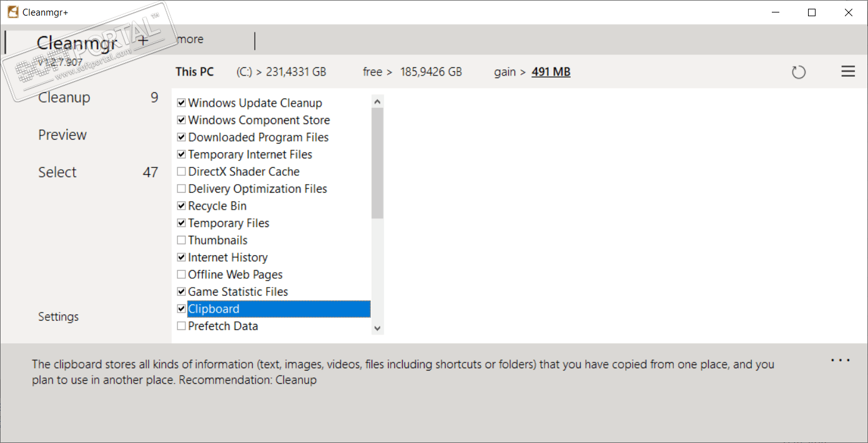
Task: Check the Offline Web Pages checkbox
Action: point(182,275)
